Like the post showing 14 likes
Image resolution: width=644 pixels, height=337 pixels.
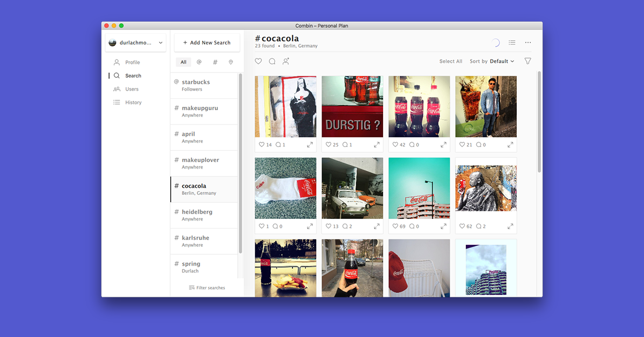pos(262,145)
